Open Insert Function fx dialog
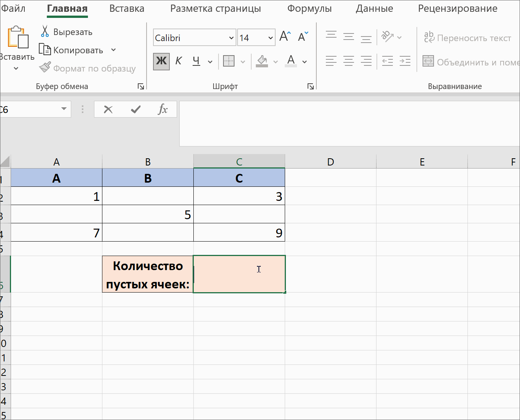This screenshot has height=420, width=520. [163, 109]
